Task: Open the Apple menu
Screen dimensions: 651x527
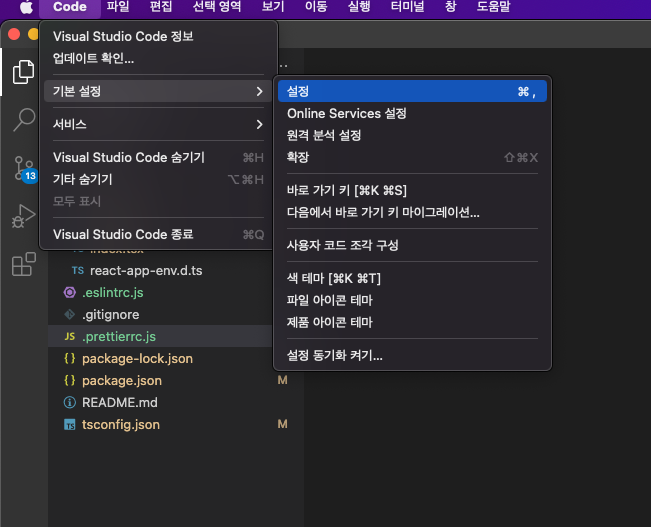Action: click(x=26, y=7)
